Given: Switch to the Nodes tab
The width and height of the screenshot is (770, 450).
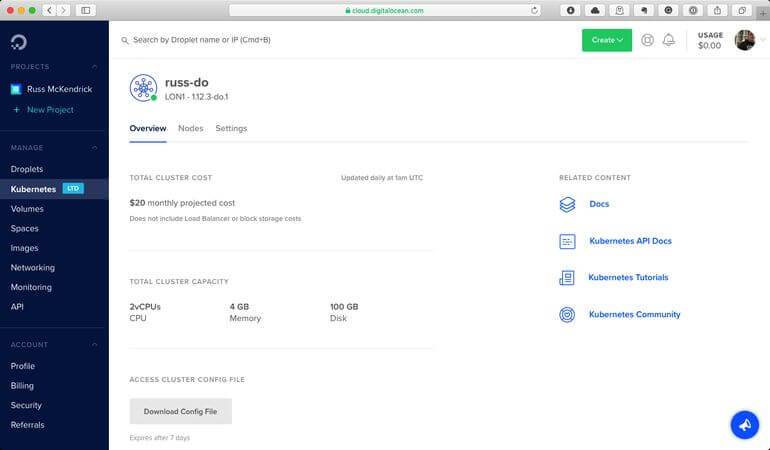Looking at the screenshot, I should click(190, 129).
